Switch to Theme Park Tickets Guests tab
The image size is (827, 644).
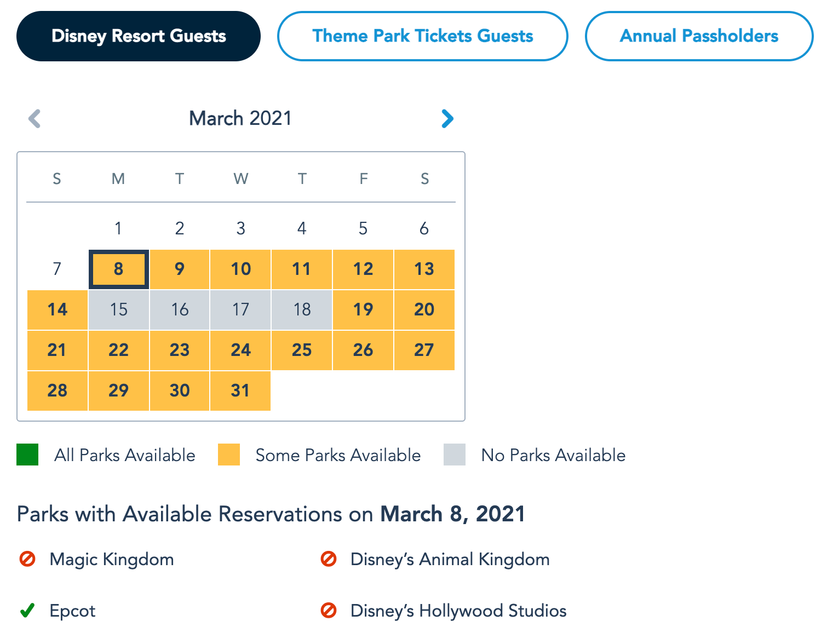[x=422, y=36]
